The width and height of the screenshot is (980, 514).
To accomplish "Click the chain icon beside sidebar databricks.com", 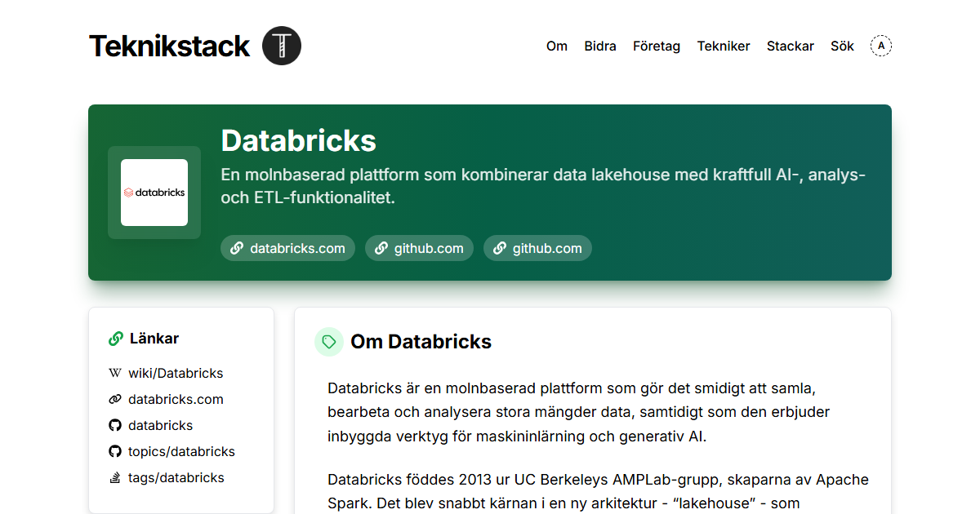I will 115,399.
